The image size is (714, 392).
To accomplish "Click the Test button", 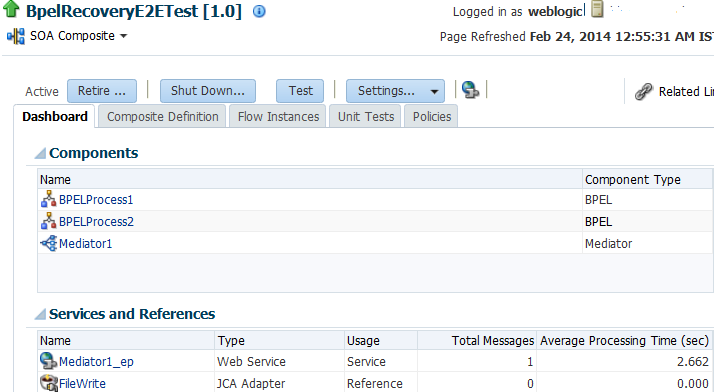I will [300, 91].
